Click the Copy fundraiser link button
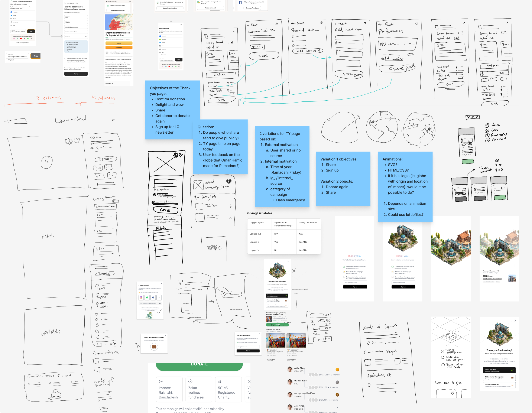The height and width of the screenshot is (413, 532). tap(170, 8)
